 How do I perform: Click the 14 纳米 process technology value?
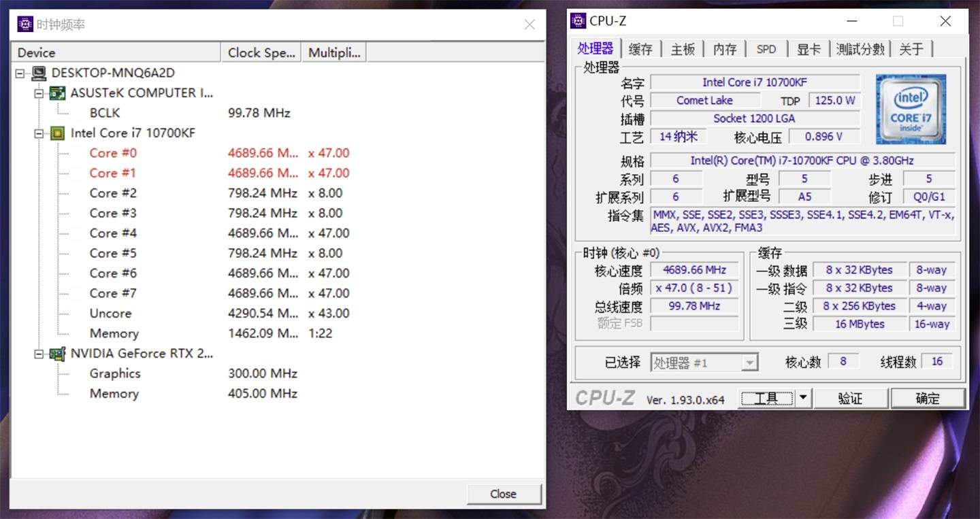click(x=679, y=136)
